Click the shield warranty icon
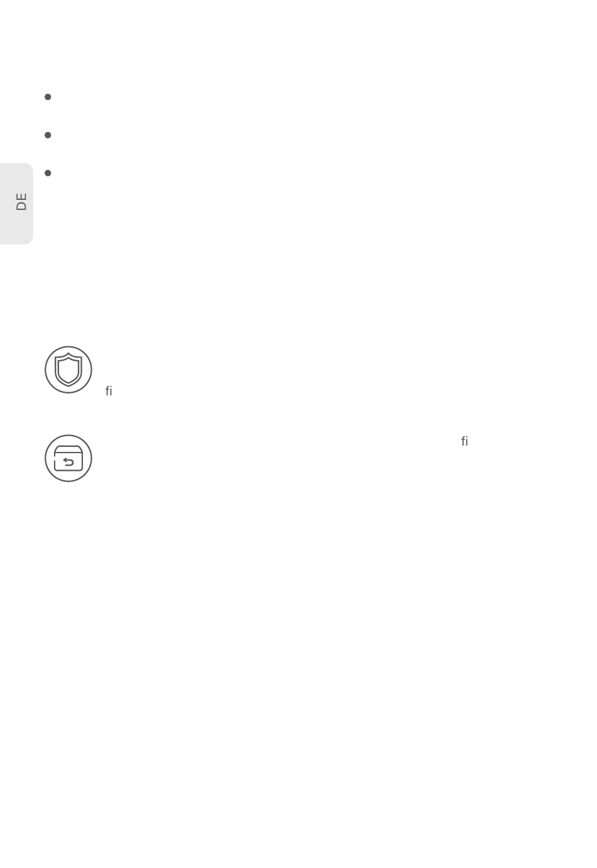 pos(68,370)
